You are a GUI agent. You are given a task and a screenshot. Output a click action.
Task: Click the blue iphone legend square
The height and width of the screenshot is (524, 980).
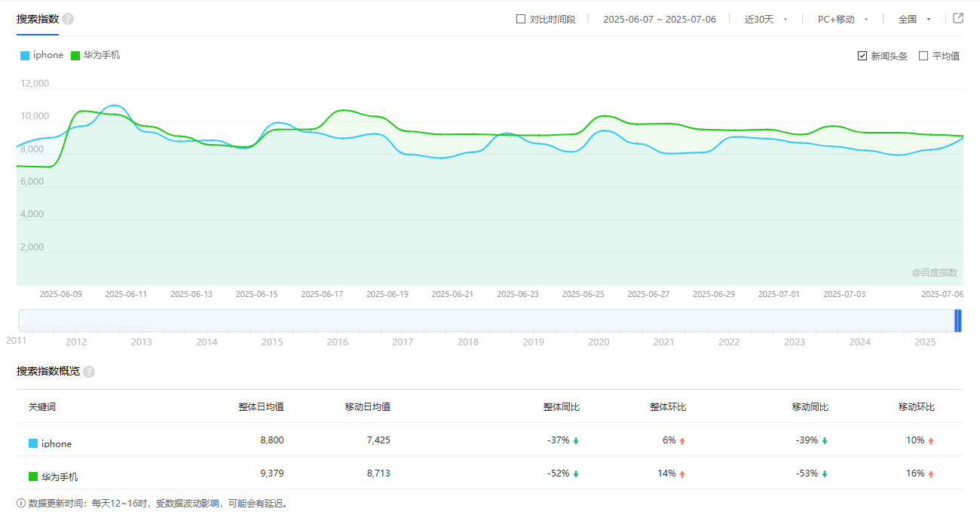tap(25, 55)
